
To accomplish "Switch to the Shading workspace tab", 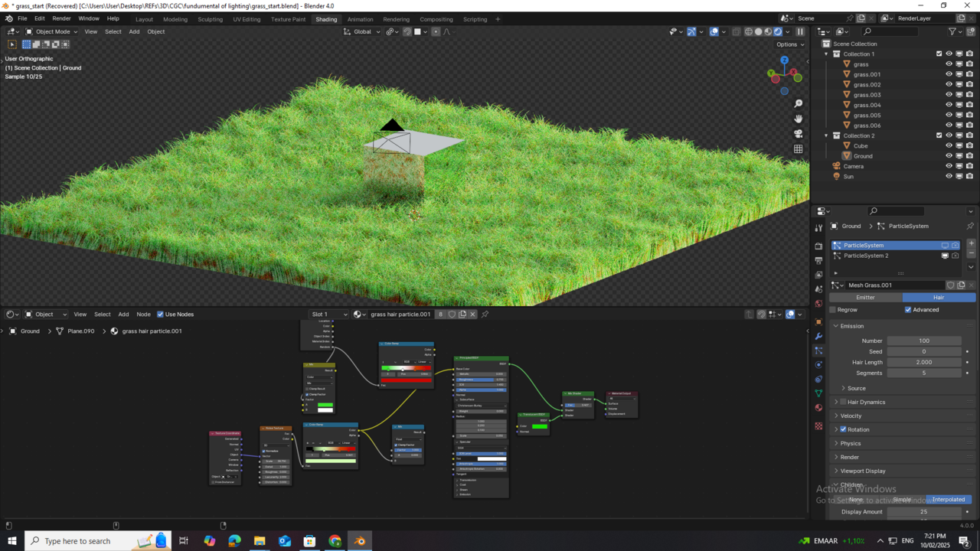I will (326, 19).
